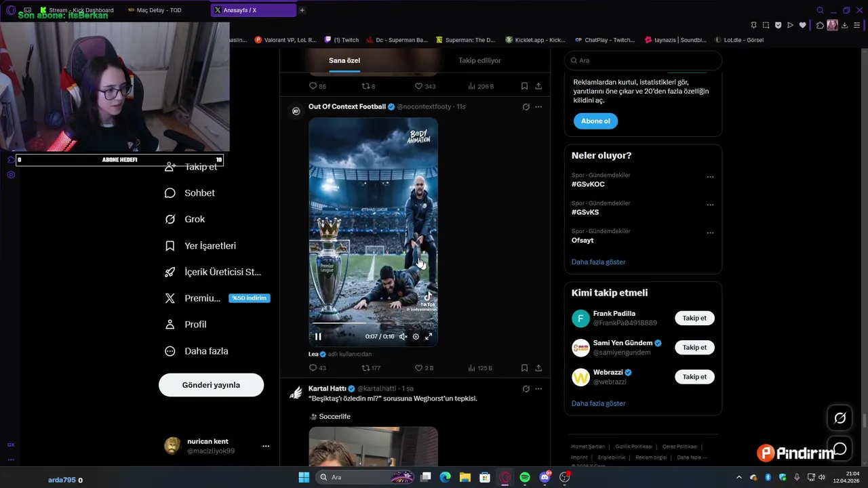
Task: Open more options for #GSvKOC trend
Action: coord(710,177)
